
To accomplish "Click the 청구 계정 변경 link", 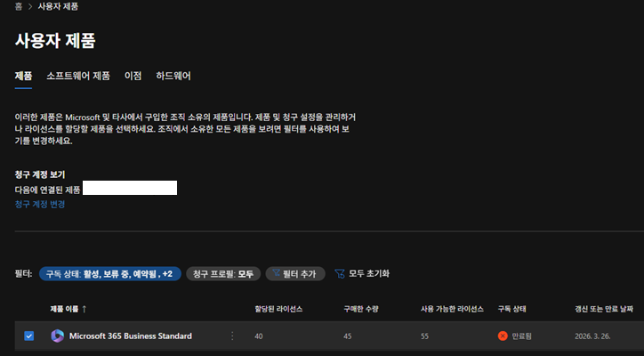I will (x=40, y=205).
